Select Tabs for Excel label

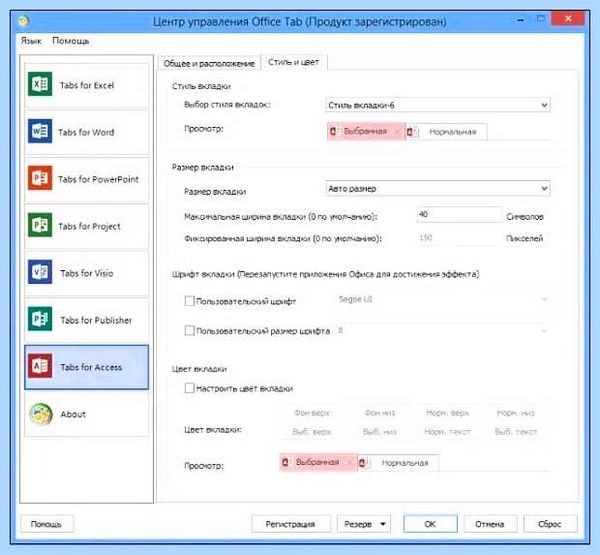tap(87, 85)
